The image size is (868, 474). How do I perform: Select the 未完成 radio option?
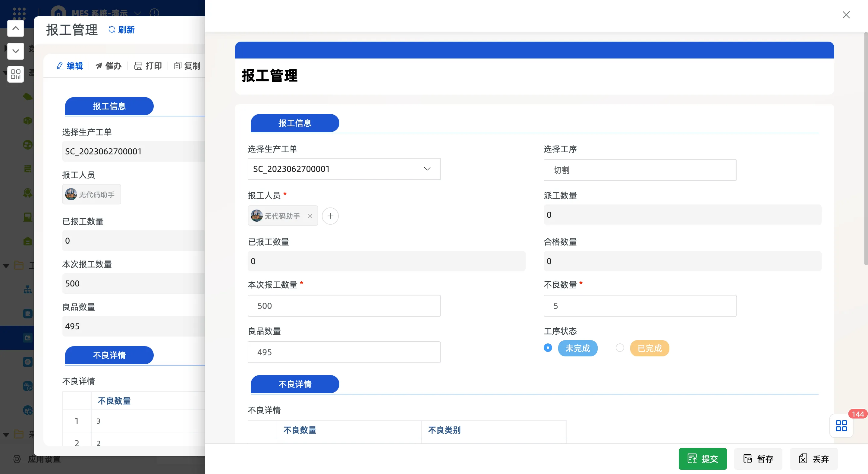pos(548,348)
